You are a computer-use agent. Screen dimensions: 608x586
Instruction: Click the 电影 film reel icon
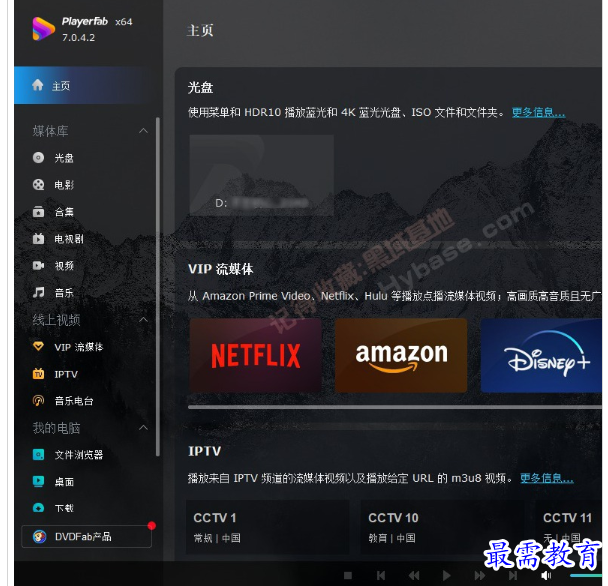(x=38, y=185)
